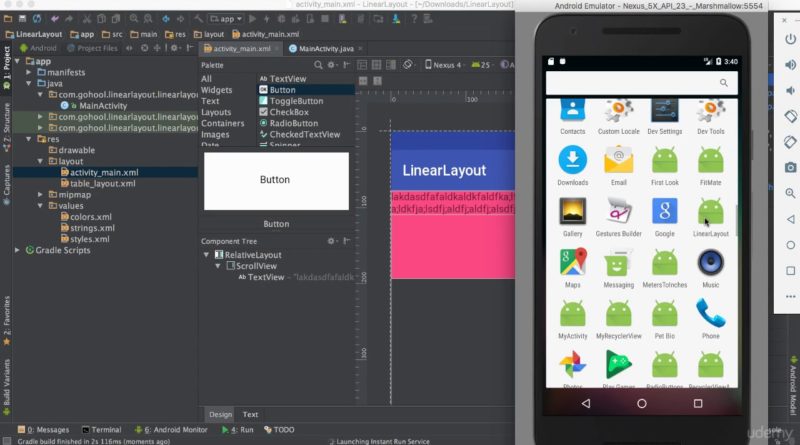Select strings.xml in project tree
The height and width of the screenshot is (445, 800).
[x=88, y=228]
